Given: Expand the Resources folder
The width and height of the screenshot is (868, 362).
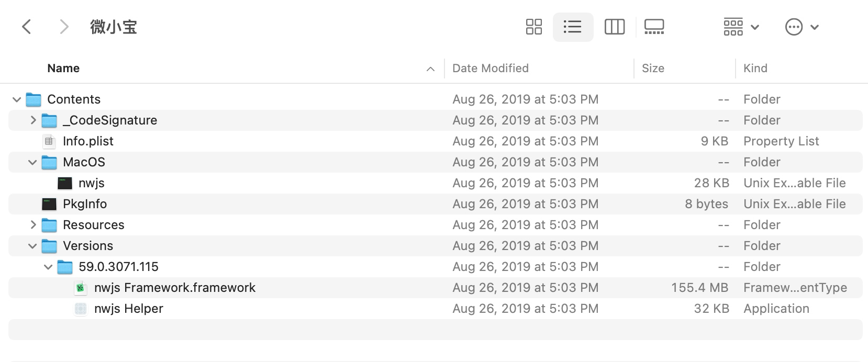Looking at the screenshot, I should 33,225.
